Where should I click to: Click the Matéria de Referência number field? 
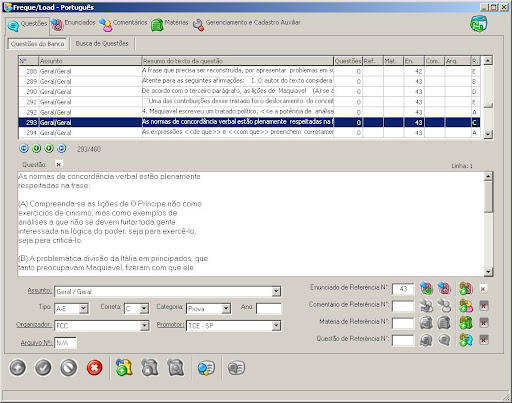point(403,323)
